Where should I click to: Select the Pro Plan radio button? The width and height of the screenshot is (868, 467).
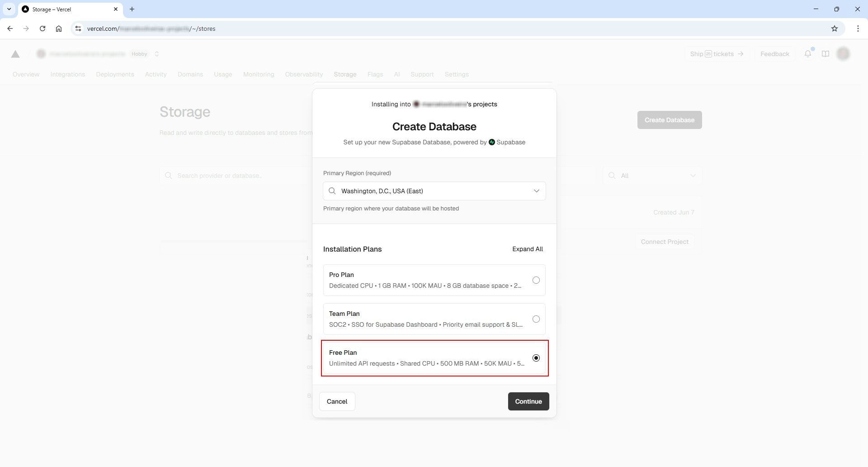[x=536, y=280]
